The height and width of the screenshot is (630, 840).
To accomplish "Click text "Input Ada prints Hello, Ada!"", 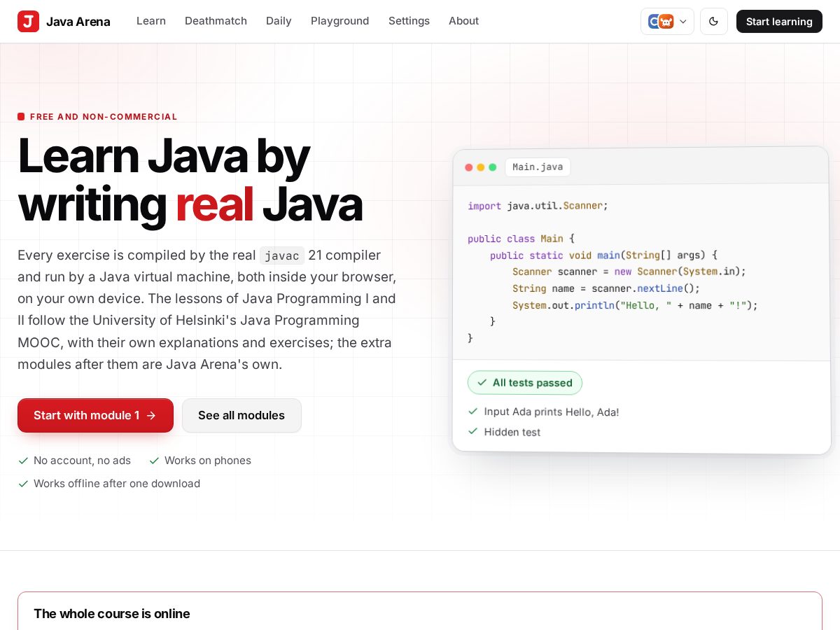I will pos(552,412).
